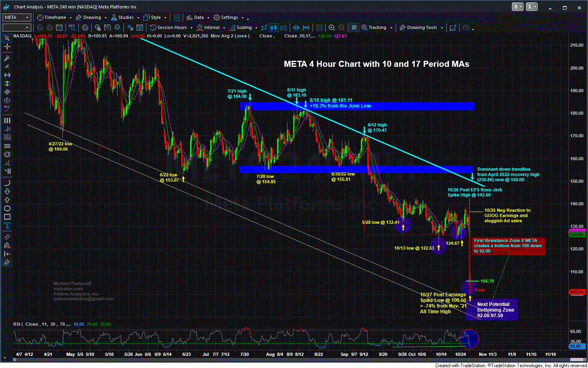Toggle candlestick chart style
Image resolution: width=588 pixels, height=368 pixels.
click(x=273, y=27)
